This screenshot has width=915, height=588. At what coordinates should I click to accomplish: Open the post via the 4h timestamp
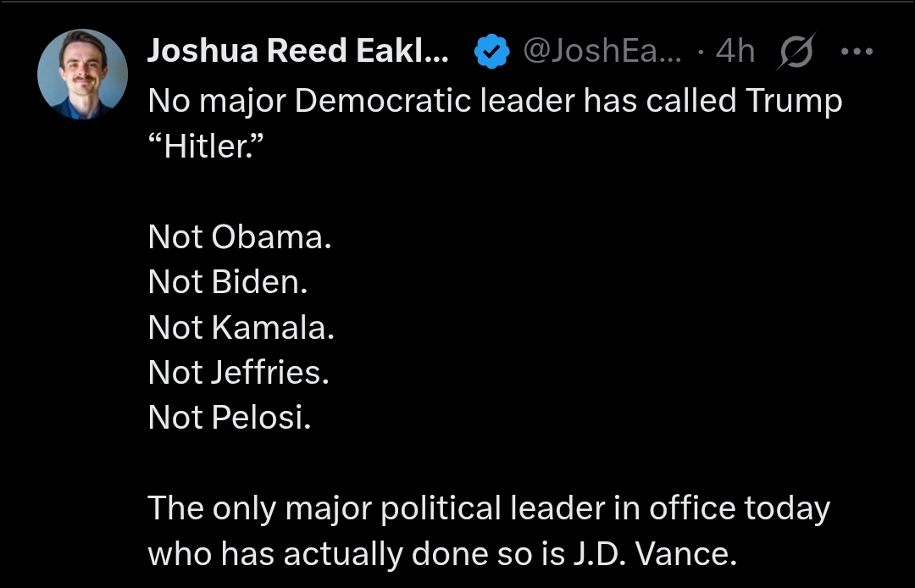735,52
